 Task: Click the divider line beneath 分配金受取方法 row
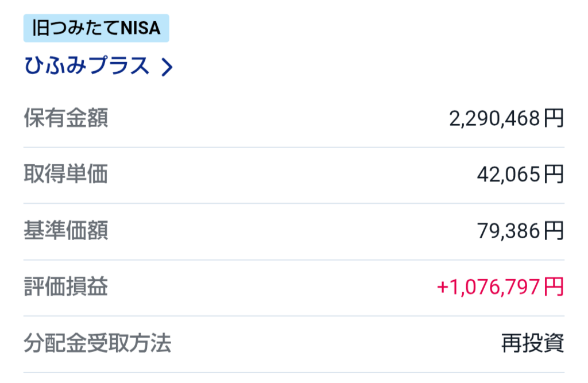(294, 372)
